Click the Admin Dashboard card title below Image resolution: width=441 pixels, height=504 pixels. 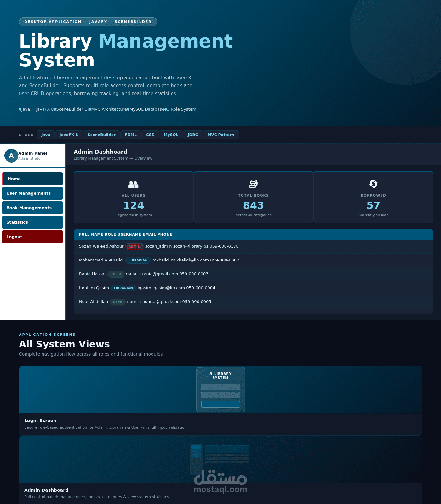46,490
